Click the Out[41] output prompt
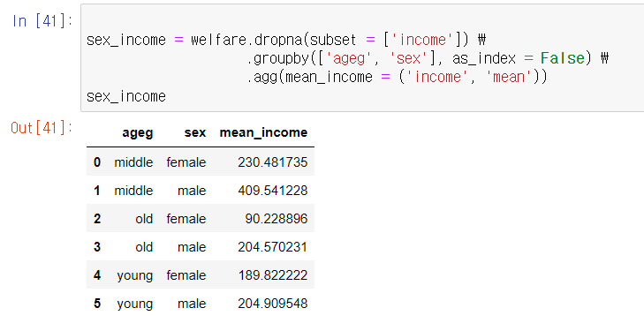 point(42,128)
